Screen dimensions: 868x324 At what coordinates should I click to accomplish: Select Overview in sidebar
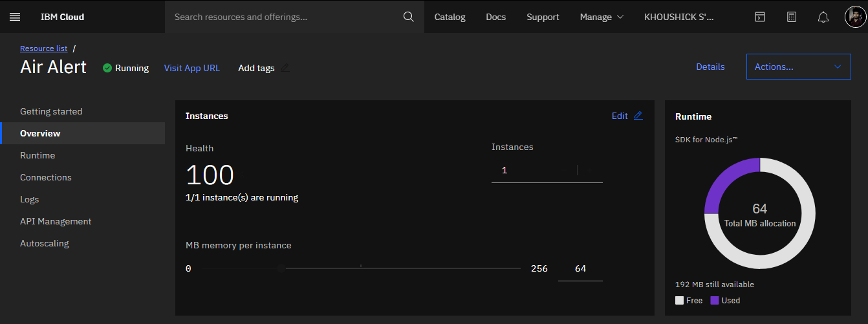(83, 133)
